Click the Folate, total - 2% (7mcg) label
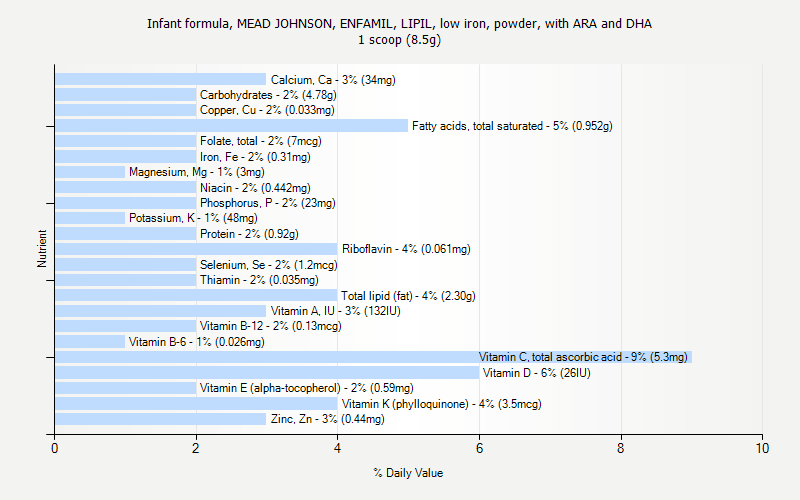 coord(261,141)
